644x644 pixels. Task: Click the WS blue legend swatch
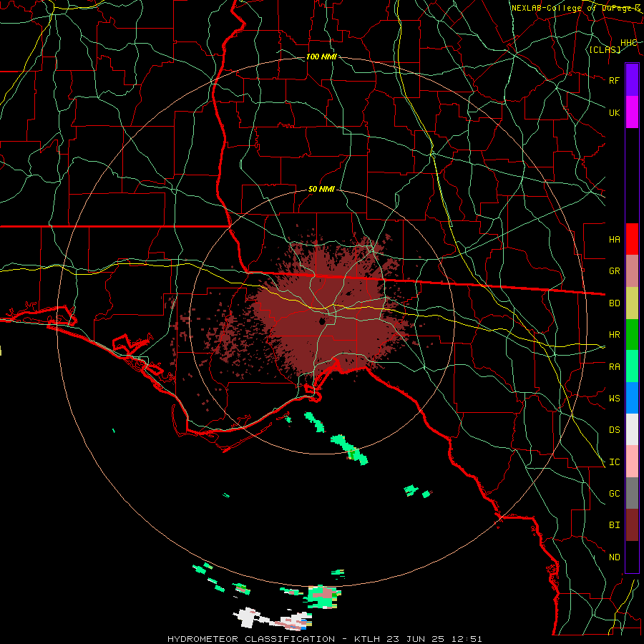[x=632, y=398]
